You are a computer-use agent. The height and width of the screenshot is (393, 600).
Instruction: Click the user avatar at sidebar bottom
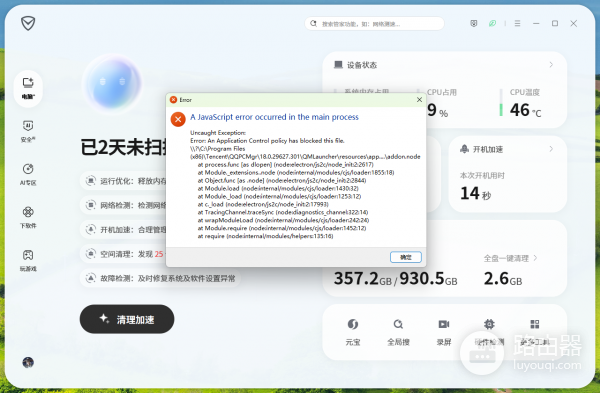tap(28, 362)
